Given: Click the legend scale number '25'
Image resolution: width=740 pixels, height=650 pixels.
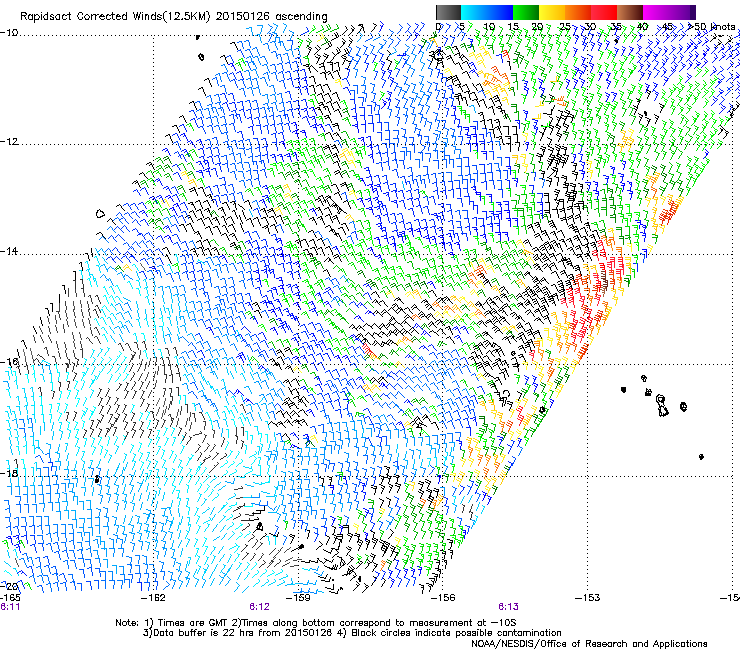Looking at the screenshot, I should [565, 26].
